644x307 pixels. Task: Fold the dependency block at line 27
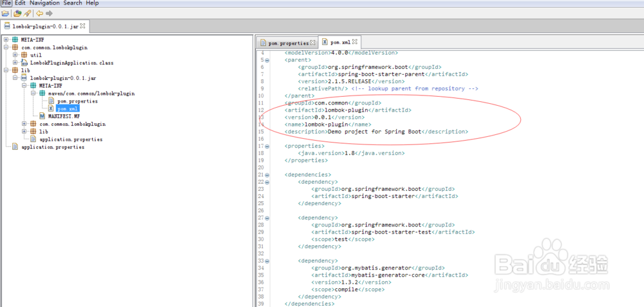click(x=267, y=218)
